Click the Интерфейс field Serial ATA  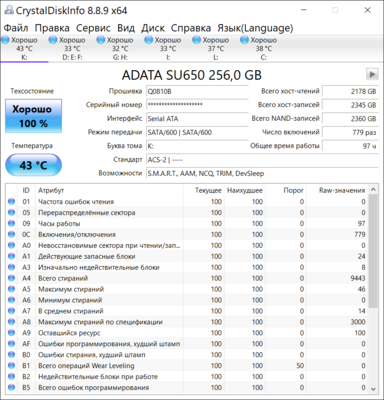pyautogui.click(x=197, y=119)
